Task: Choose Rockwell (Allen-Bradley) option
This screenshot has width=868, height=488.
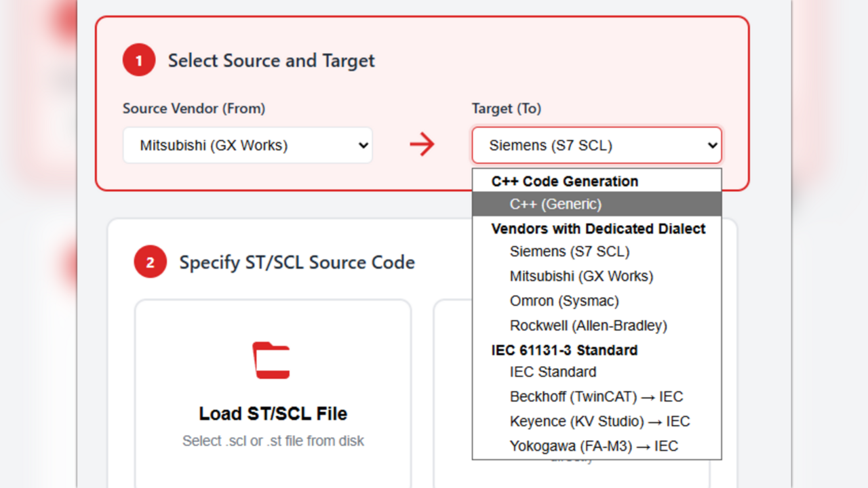Action: (x=588, y=325)
